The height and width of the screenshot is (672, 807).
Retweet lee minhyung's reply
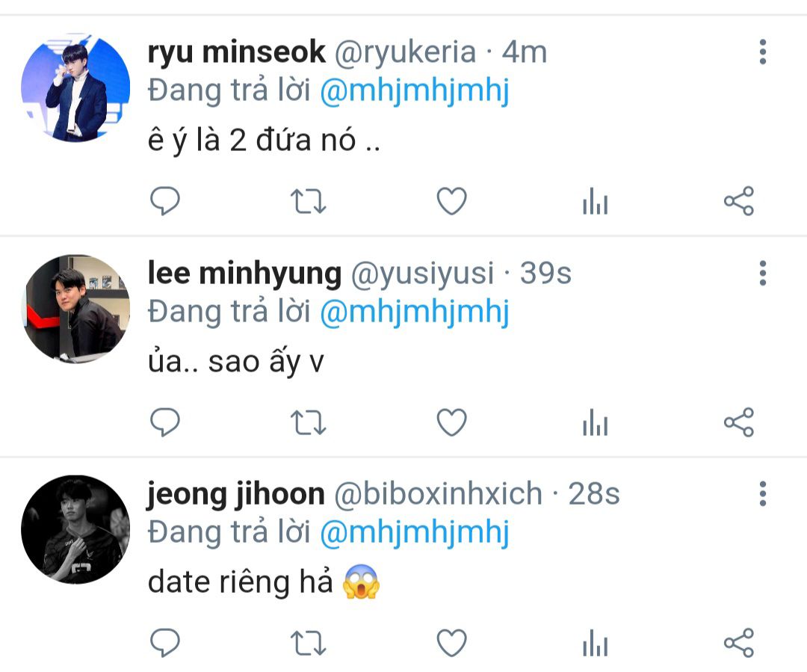point(309,423)
